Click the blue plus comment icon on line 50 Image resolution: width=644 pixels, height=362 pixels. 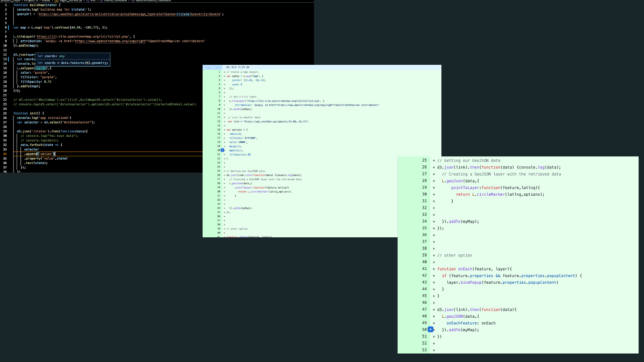(430, 329)
